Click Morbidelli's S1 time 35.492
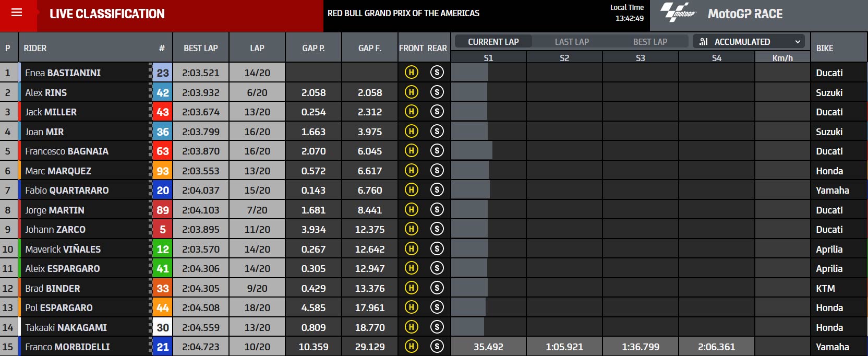The height and width of the screenshot is (356, 868). pos(488,347)
